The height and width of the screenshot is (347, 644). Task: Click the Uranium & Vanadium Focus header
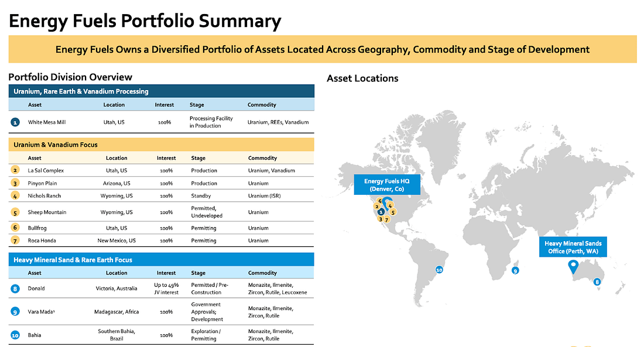click(x=162, y=145)
